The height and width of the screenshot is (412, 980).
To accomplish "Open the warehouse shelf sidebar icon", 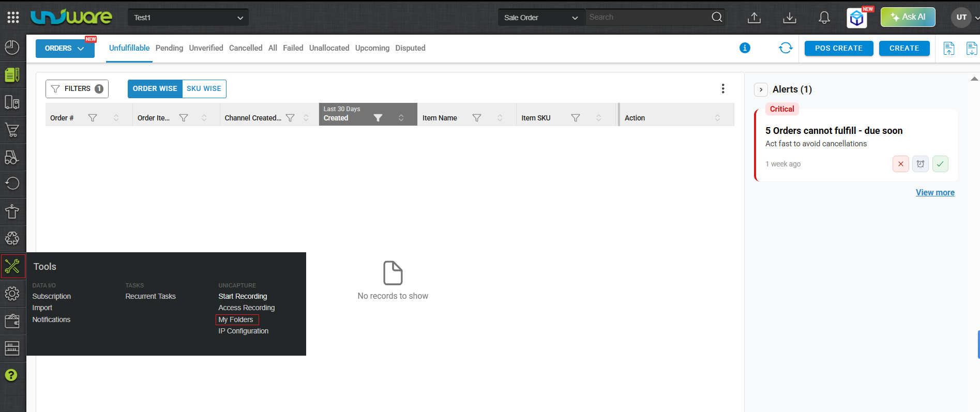I will (x=12, y=348).
